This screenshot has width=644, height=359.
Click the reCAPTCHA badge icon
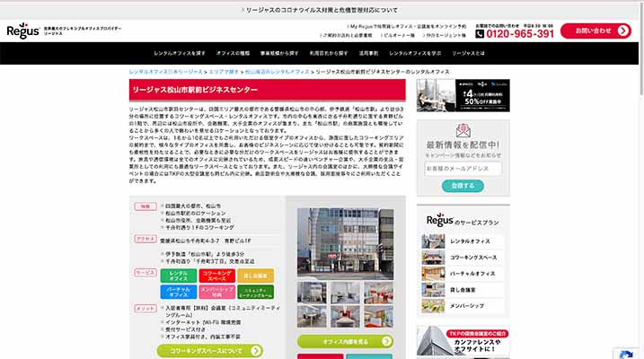(x=625, y=355)
